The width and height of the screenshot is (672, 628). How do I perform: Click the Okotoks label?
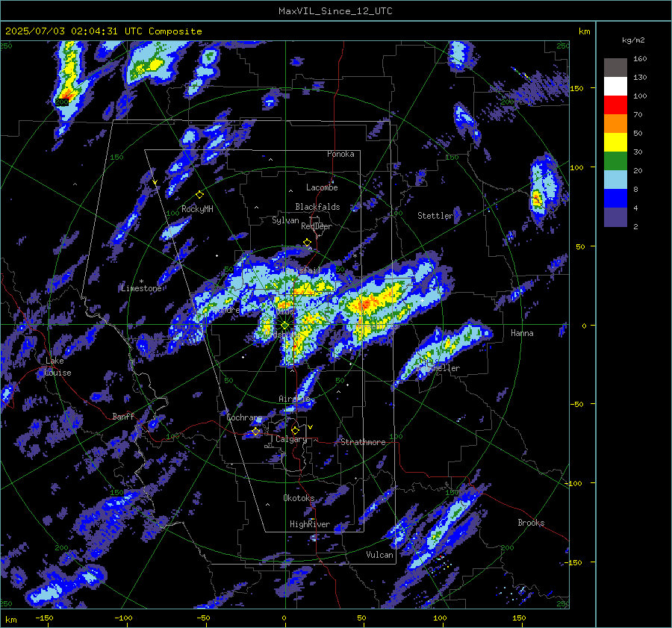pyautogui.click(x=299, y=498)
